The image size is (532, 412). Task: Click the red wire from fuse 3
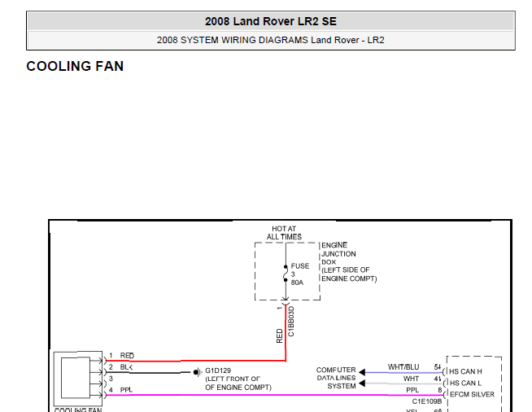point(286,333)
